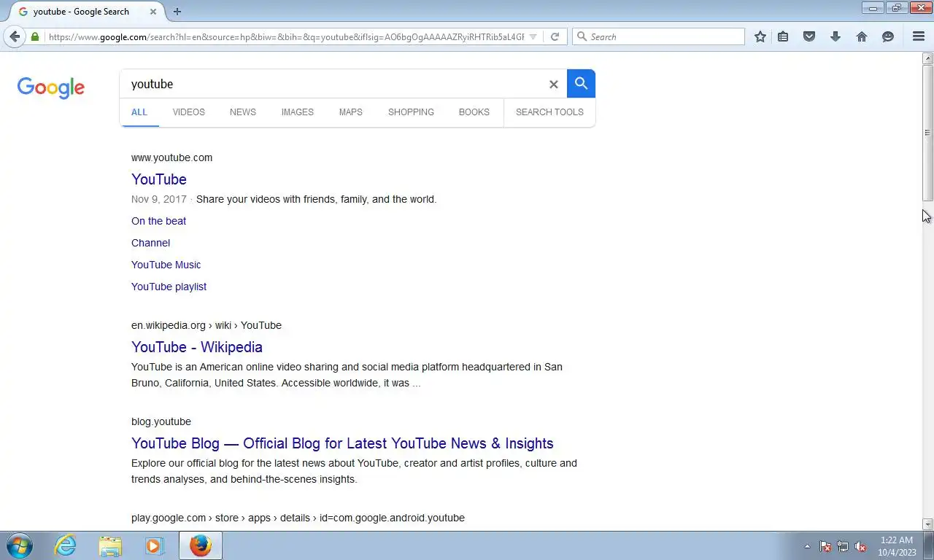Open the 'YouTube - Wikipedia' result link
934x560 pixels.
[197, 347]
